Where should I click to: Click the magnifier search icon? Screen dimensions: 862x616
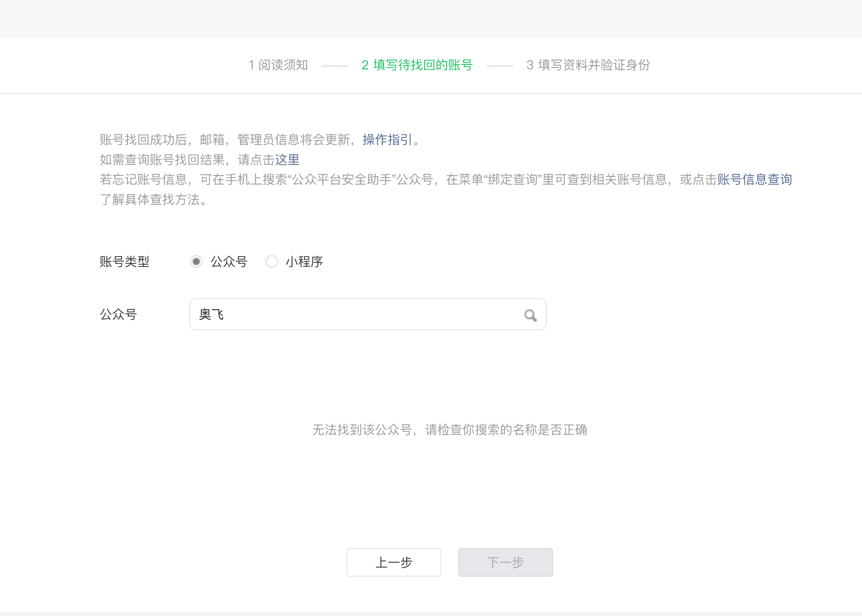point(530,315)
